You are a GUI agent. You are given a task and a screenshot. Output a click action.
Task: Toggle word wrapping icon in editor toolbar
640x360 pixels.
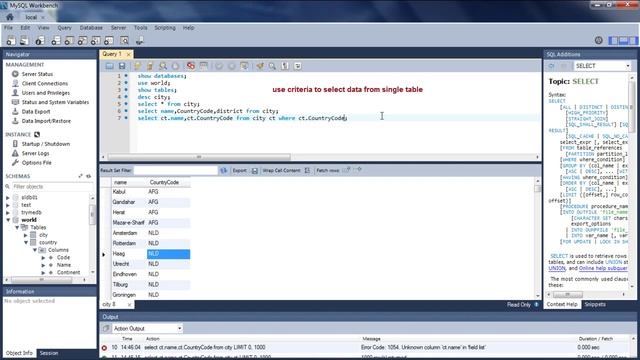[298, 66]
